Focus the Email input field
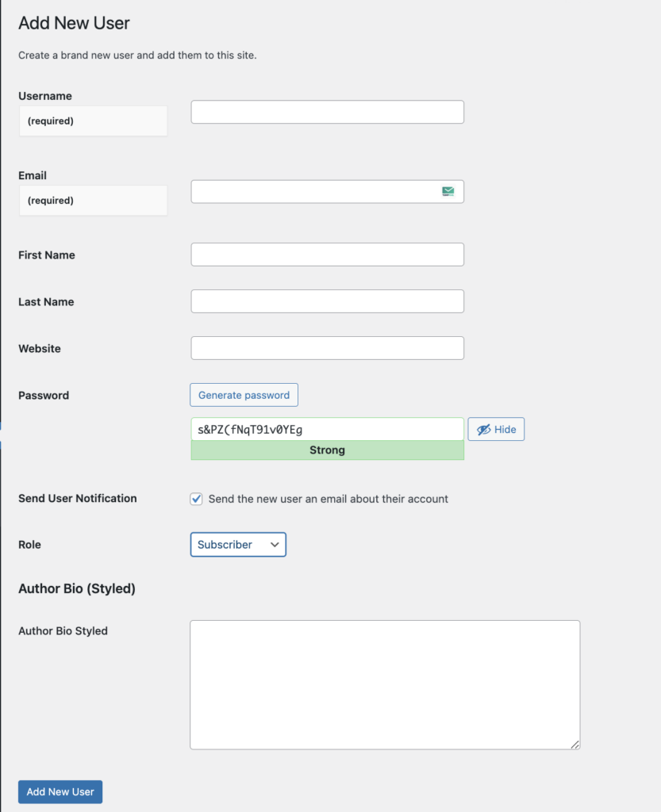 coord(328,192)
